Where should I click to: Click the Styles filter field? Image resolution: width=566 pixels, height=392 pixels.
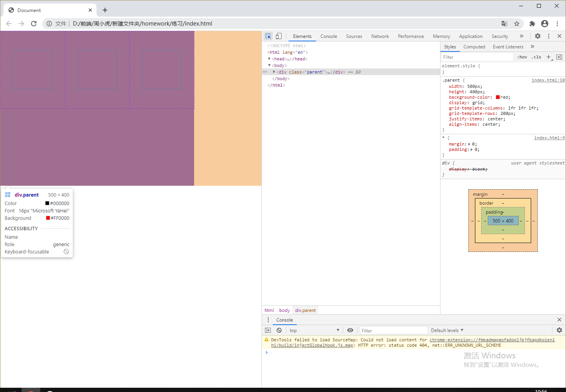[x=477, y=57]
